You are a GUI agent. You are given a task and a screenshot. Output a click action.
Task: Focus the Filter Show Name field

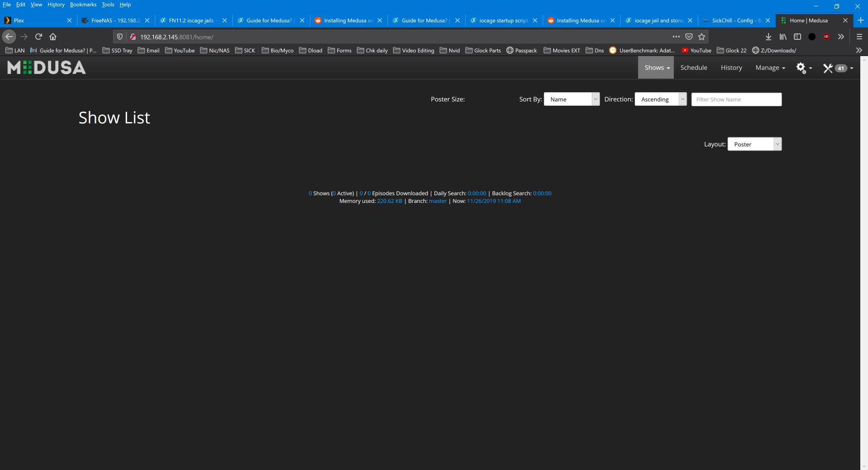[736, 99]
